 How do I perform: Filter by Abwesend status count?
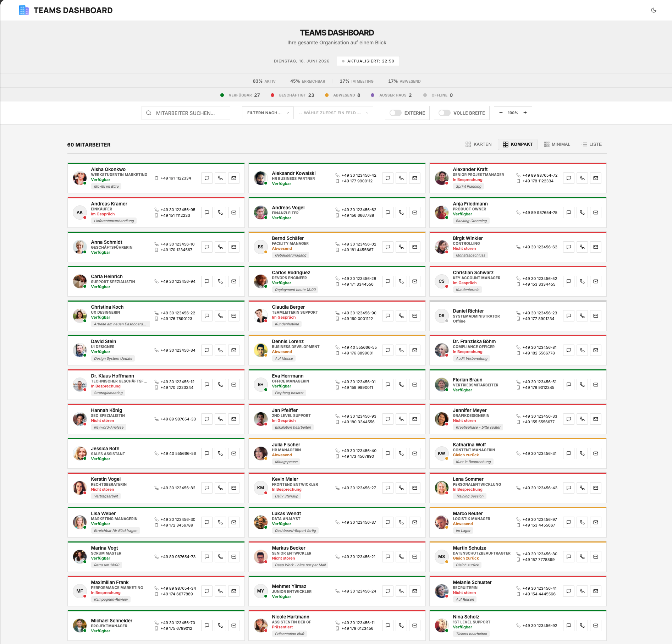point(342,95)
